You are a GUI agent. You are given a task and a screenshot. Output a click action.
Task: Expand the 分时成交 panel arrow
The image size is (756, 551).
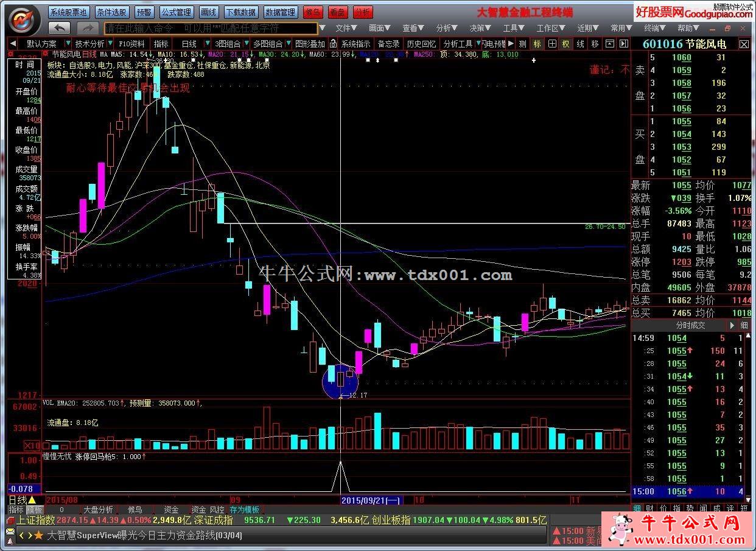(732, 325)
